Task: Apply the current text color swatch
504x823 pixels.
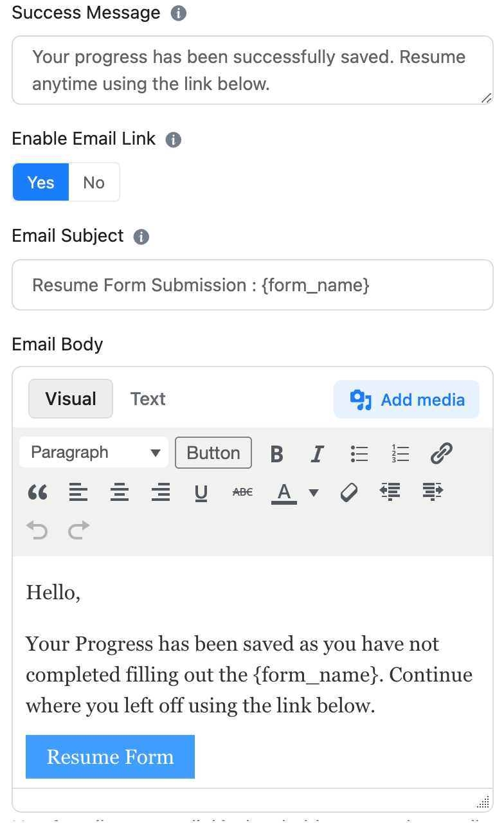Action: [284, 493]
